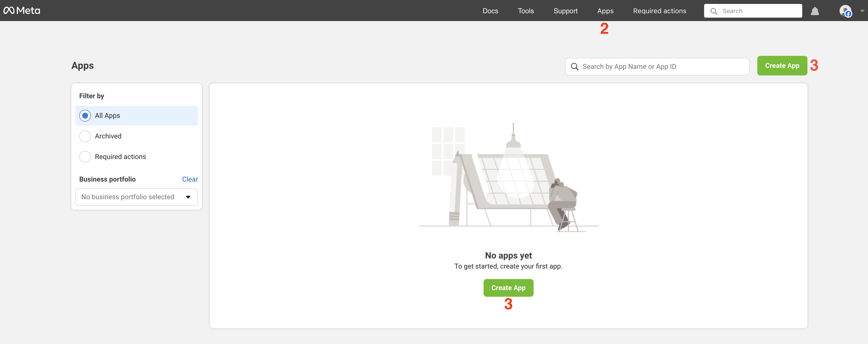The width and height of the screenshot is (868, 344).
Task: Open the Docs menu
Action: 490,11
